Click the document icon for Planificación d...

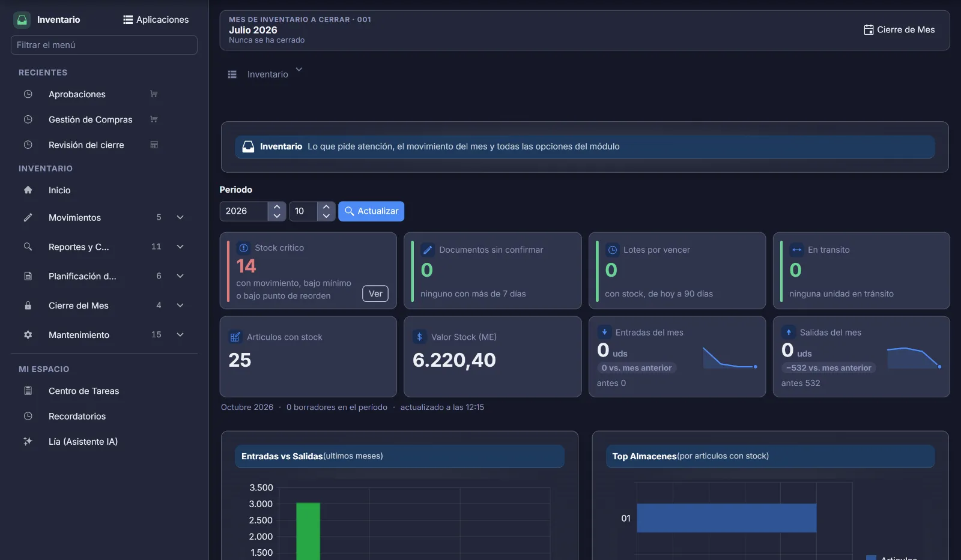pyautogui.click(x=28, y=276)
